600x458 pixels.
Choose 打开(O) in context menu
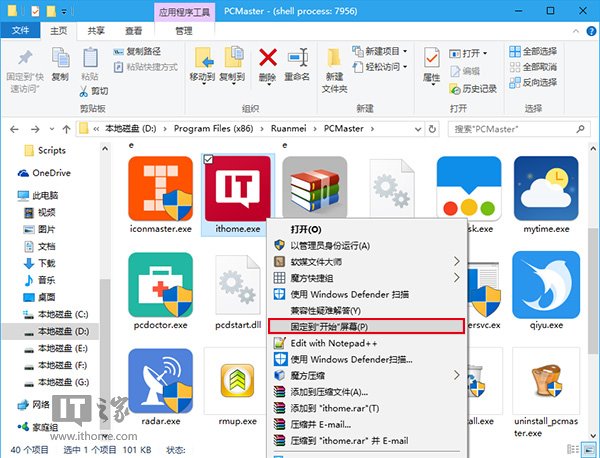(x=367, y=229)
